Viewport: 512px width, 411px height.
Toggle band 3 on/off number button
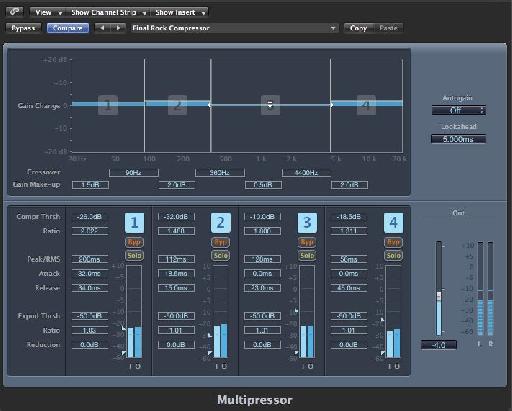click(307, 223)
